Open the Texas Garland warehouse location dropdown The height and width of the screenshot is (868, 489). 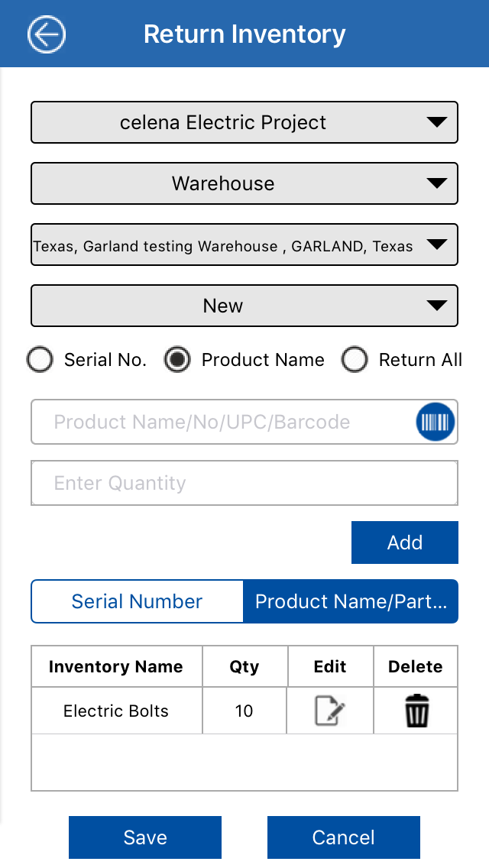244,245
